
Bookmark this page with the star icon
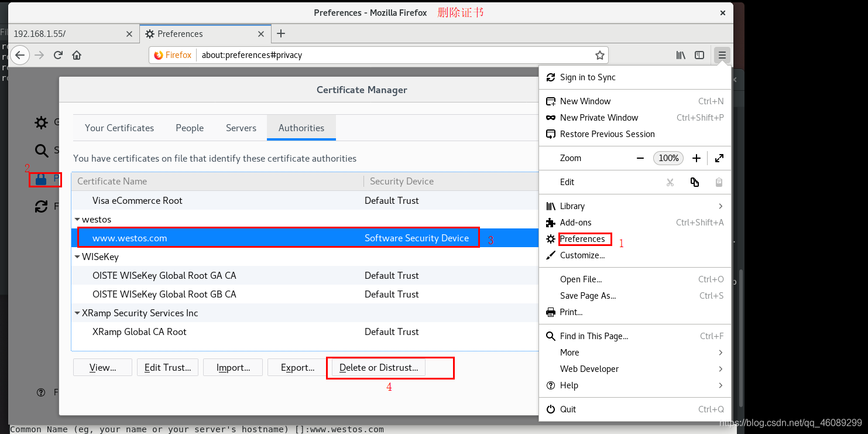[x=599, y=55]
